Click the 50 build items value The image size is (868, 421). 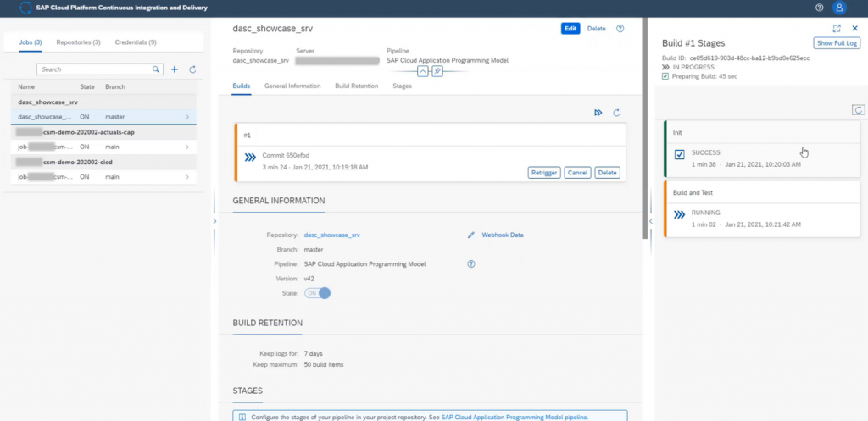(324, 364)
